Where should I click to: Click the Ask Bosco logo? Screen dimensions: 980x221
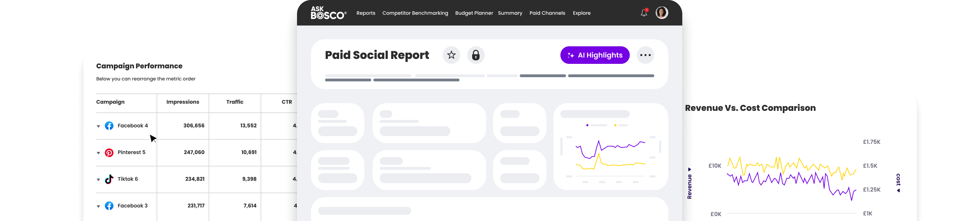(x=328, y=13)
